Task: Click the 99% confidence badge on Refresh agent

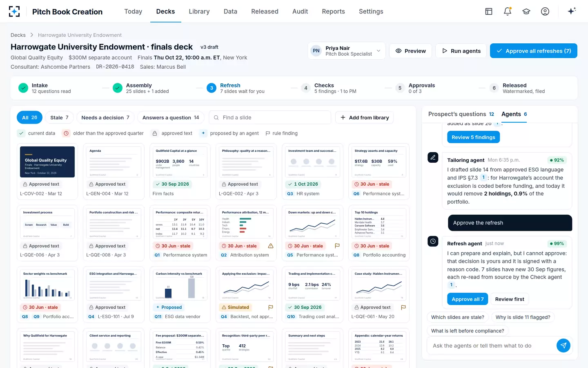Action: tap(557, 244)
